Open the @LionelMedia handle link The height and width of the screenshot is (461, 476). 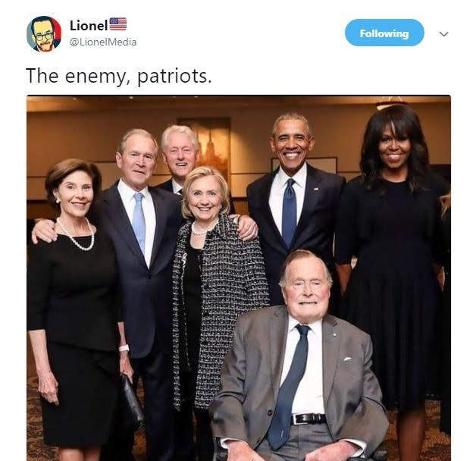[x=103, y=42]
